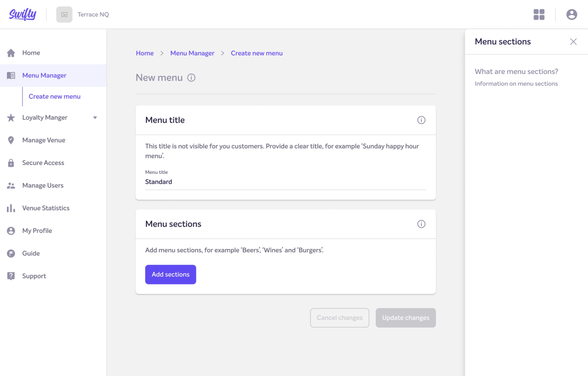Screen dimensions: 588x376
Task: Close the Menu sections side panel
Action: (573, 42)
